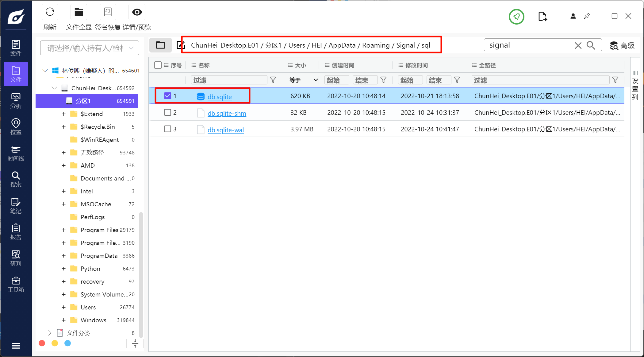Click the Refresh (刷新) toolbar icon
The image size is (644, 357).
50,12
